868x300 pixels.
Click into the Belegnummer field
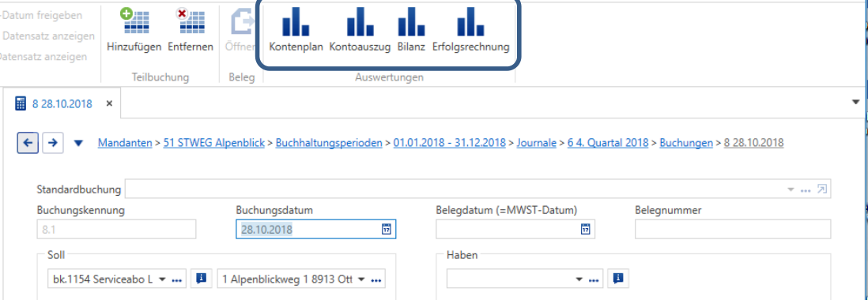click(733, 229)
